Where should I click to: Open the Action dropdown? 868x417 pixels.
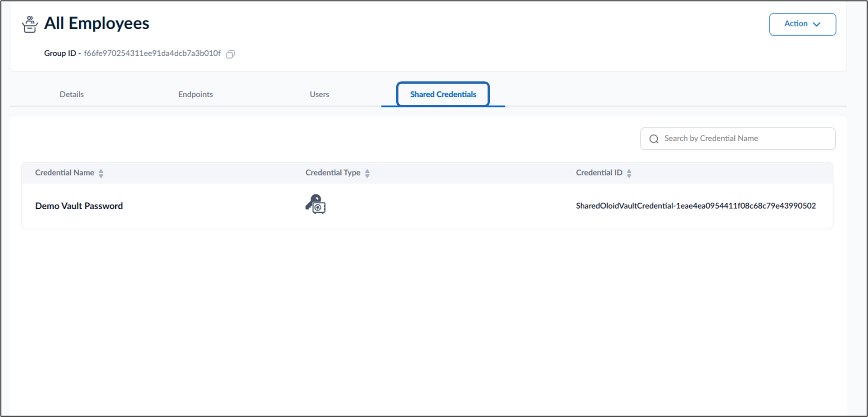click(x=802, y=24)
